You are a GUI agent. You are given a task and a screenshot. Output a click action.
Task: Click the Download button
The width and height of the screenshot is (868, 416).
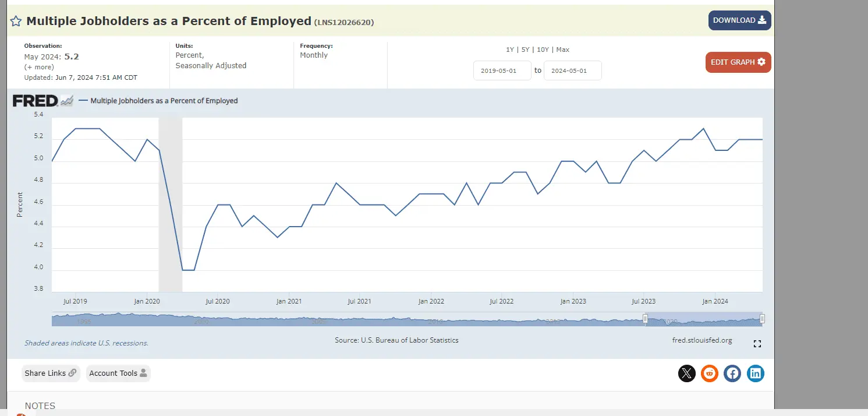(739, 20)
